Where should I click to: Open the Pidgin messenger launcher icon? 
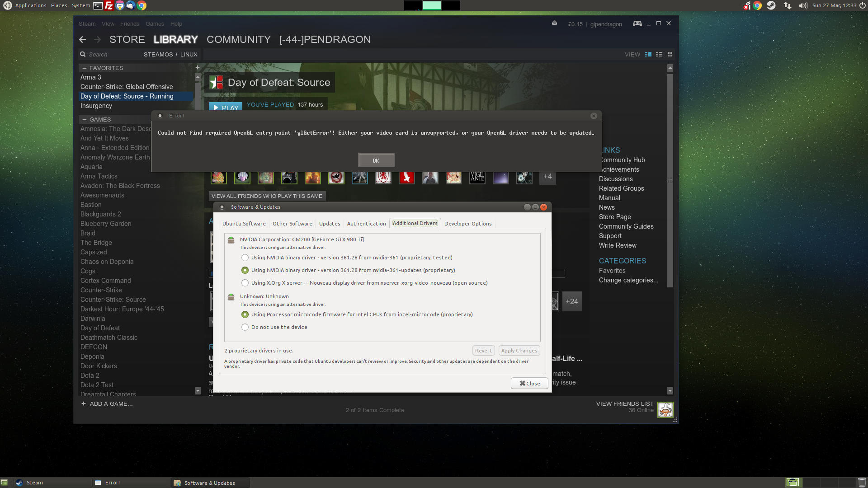tap(120, 5)
